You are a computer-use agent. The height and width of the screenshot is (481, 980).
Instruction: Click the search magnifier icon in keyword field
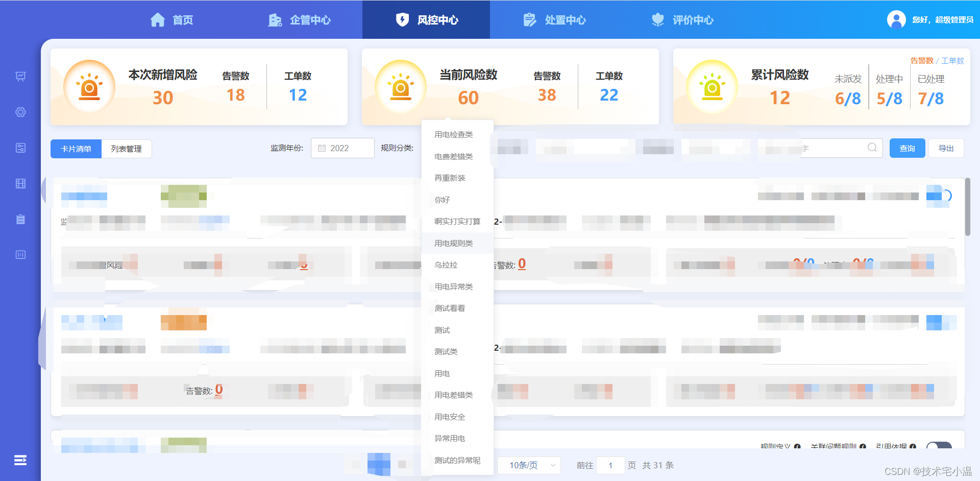[x=872, y=148]
